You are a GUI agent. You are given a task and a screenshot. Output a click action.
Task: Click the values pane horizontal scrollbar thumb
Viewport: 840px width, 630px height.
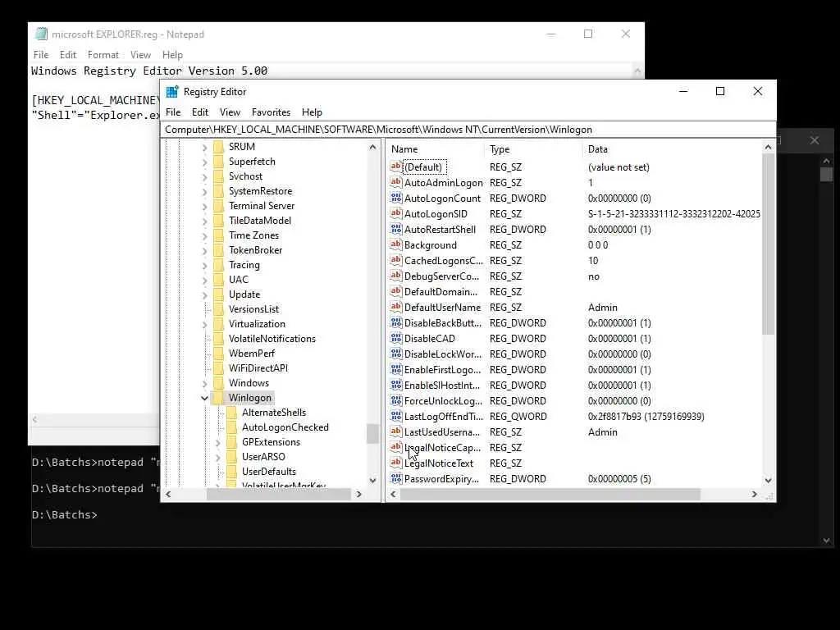point(550,494)
